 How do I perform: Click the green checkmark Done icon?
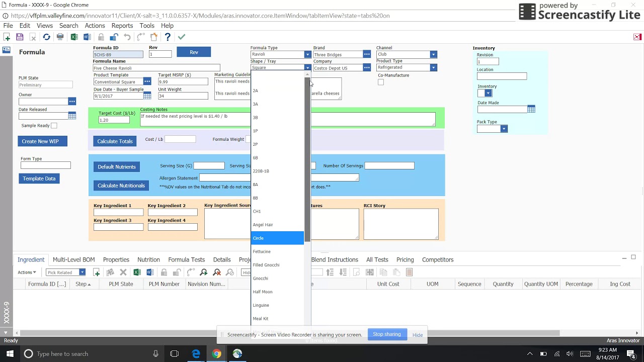pyautogui.click(x=182, y=37)
